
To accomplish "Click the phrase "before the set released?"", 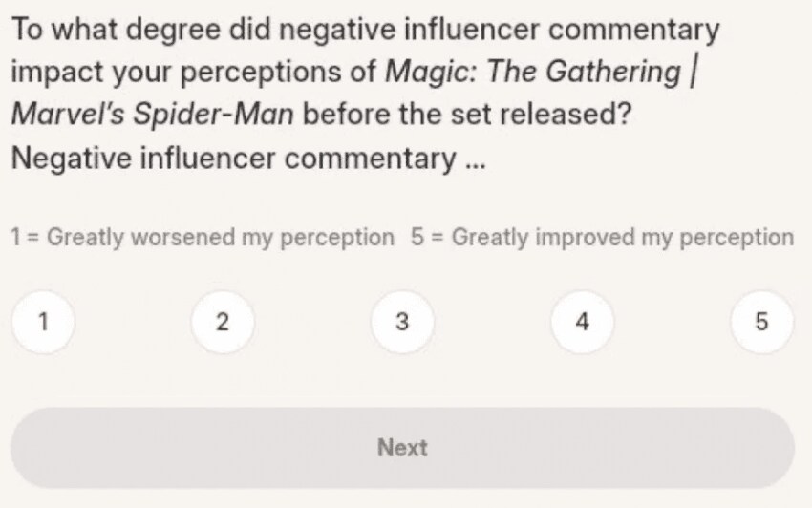I will (467, 115).
